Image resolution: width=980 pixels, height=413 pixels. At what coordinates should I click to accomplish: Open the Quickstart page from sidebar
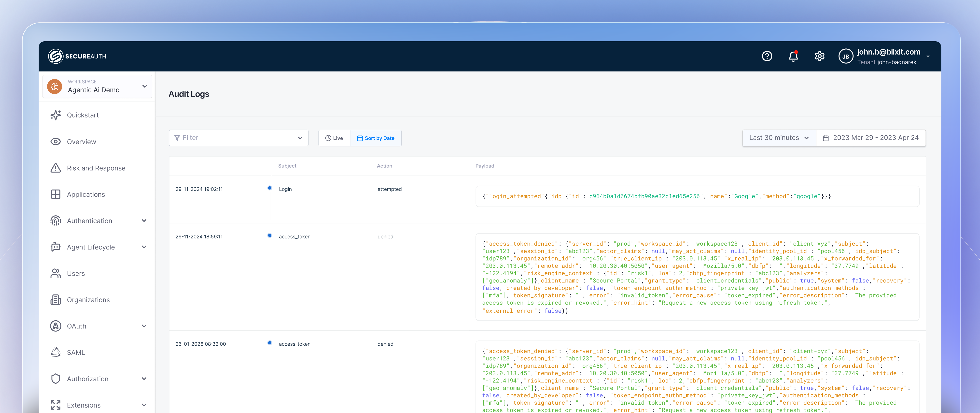pyautogui.click(x=83, y=115)
